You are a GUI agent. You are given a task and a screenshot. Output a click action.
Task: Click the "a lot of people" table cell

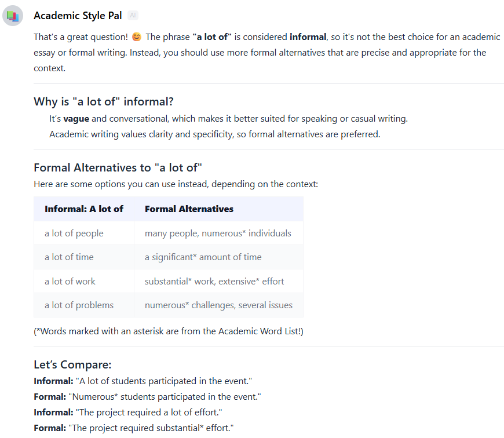click(74, 233)
